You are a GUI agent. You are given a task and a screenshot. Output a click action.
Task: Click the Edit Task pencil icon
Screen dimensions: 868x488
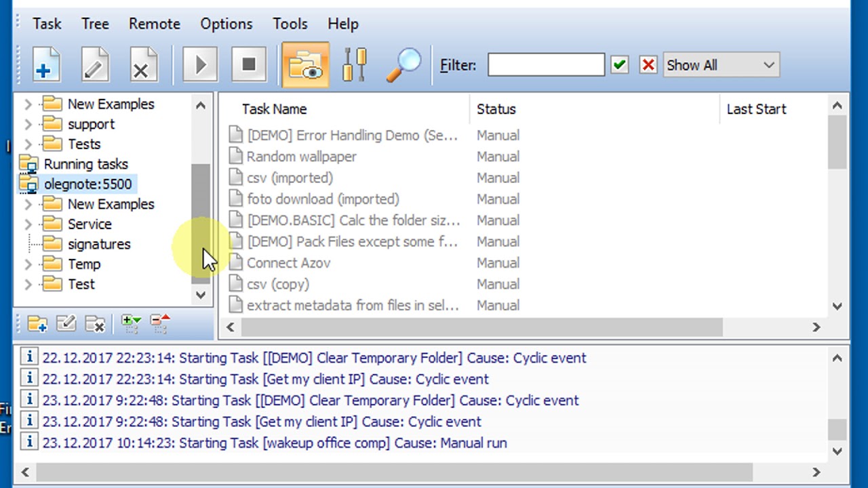tap(95, 66)
